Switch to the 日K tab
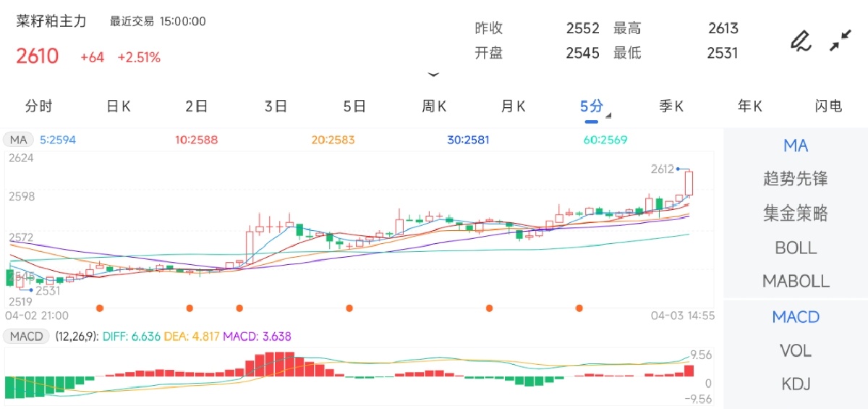 pyautogui.click(x=119, y=106)
